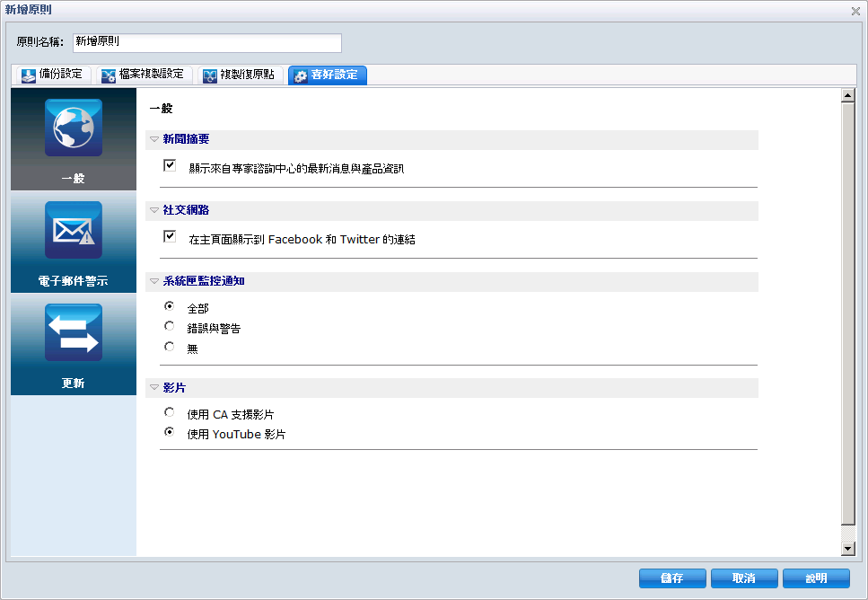Viewport: 868px width, 600px height.
Task: Click the 取消 button
Action: [x=744, y=578]
